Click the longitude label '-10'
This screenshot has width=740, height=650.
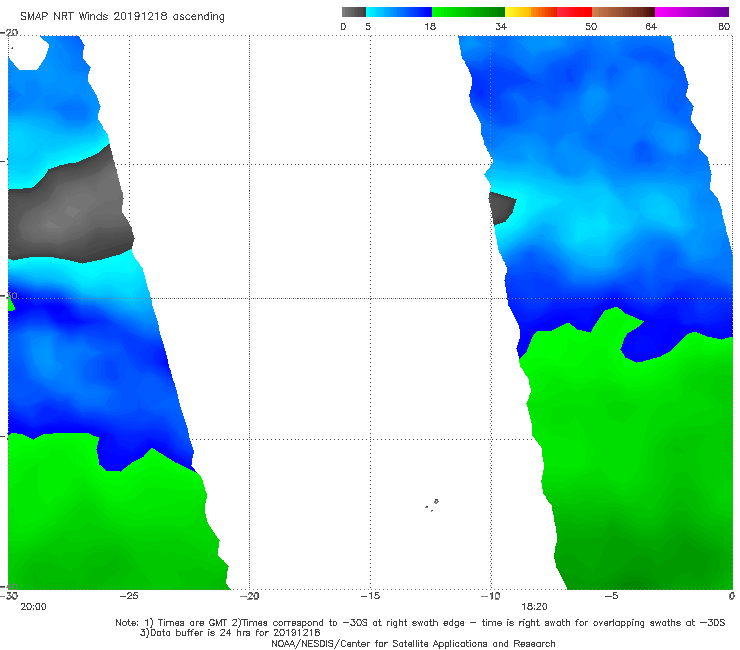click(491, 596)
